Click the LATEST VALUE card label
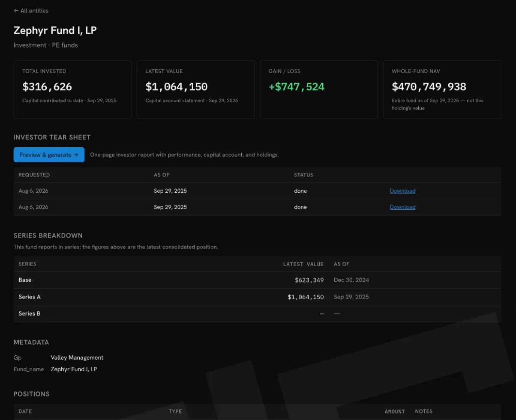This screenshot has height=420, width=516. pyautogui.click(x=164, y=71)
